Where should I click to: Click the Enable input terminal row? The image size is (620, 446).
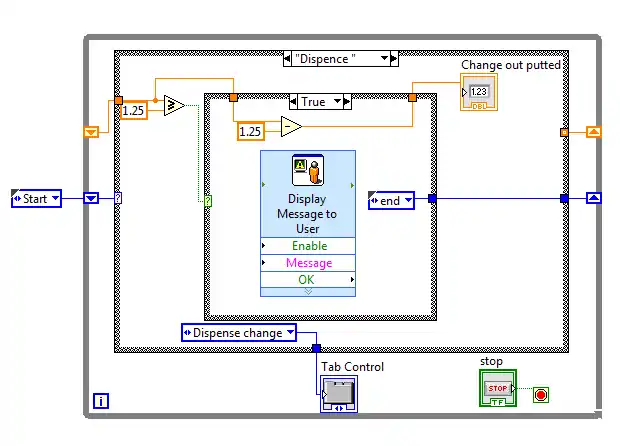307,246
